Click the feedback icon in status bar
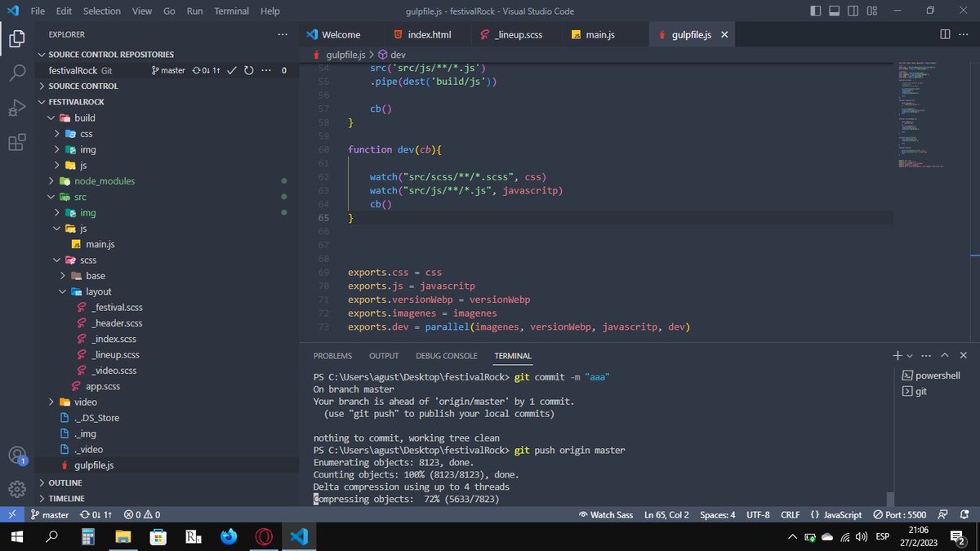The width and height of the screenshot is (980, 551). [943, 515]
